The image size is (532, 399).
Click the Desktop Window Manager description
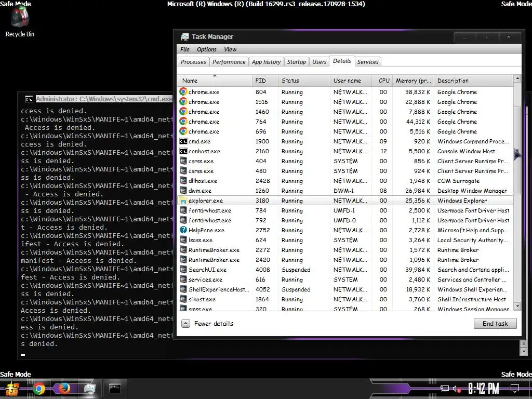point(472,191)
